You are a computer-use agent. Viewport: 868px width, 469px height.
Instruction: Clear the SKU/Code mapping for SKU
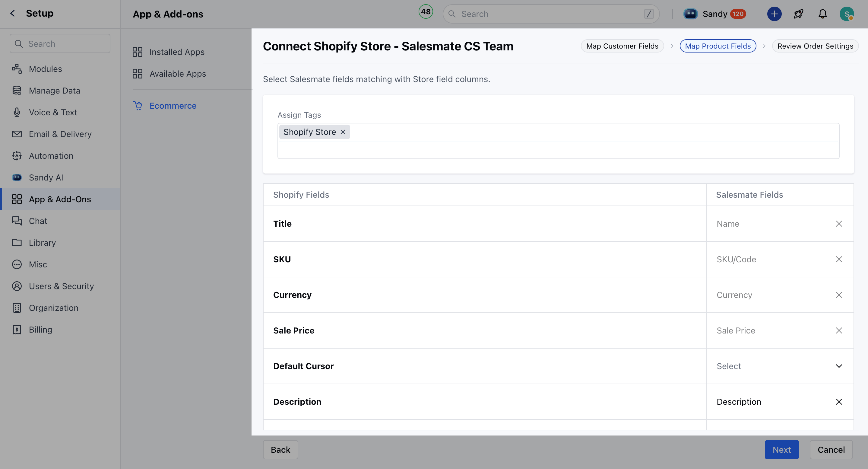coord(839,259)
